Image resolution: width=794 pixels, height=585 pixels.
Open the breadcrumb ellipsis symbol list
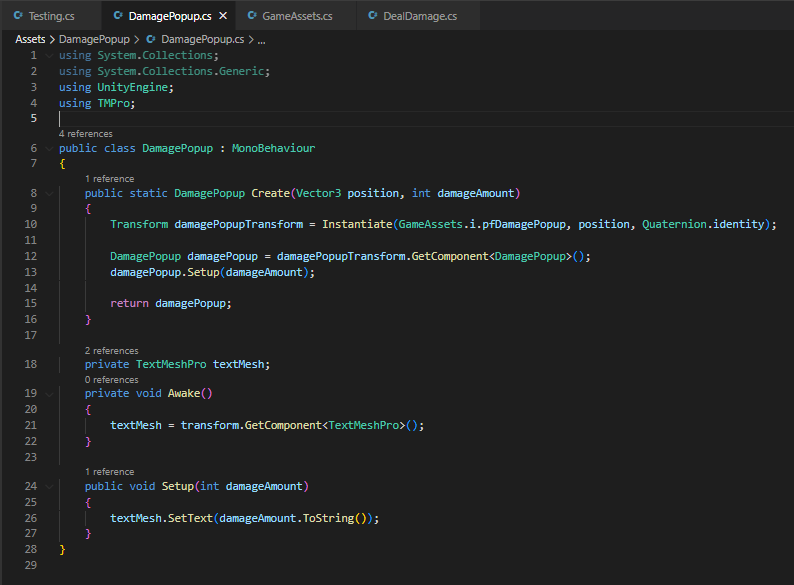pyautogui.click(x=261, y=39)
